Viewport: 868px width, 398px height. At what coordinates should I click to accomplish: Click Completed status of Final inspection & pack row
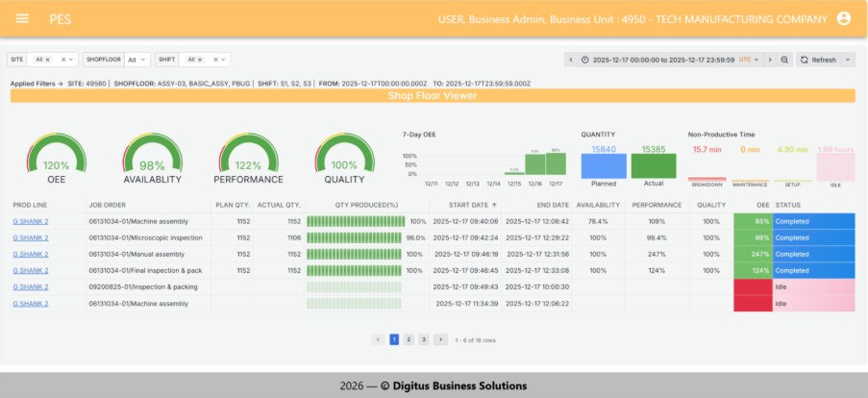814,271
